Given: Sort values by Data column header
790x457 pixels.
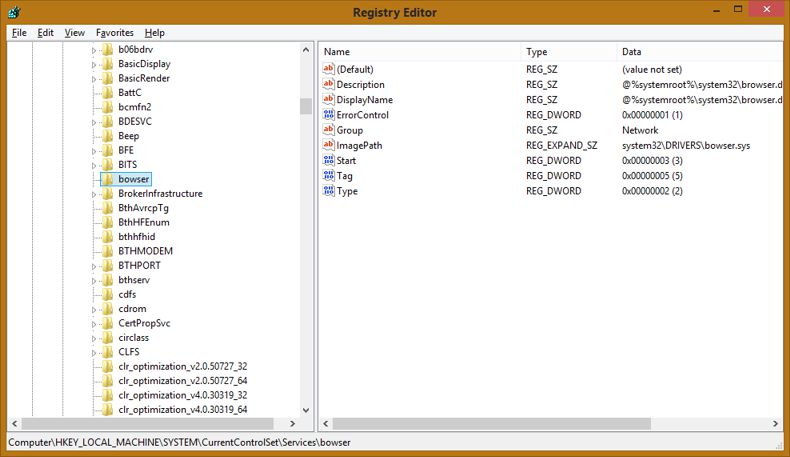Looking at the screenshot, I should click(x=700, y=51).
